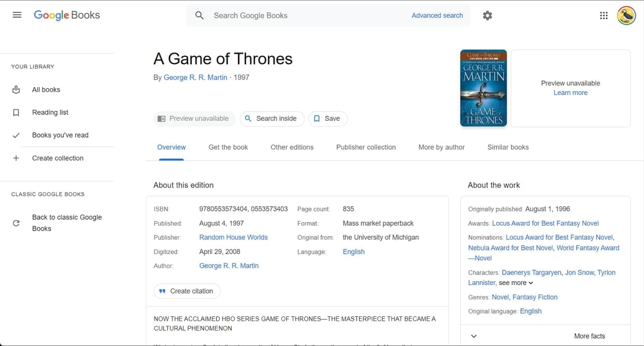Switch to Other editions tab
Viewport: 644px width, 346px height.
click(292, 148)
